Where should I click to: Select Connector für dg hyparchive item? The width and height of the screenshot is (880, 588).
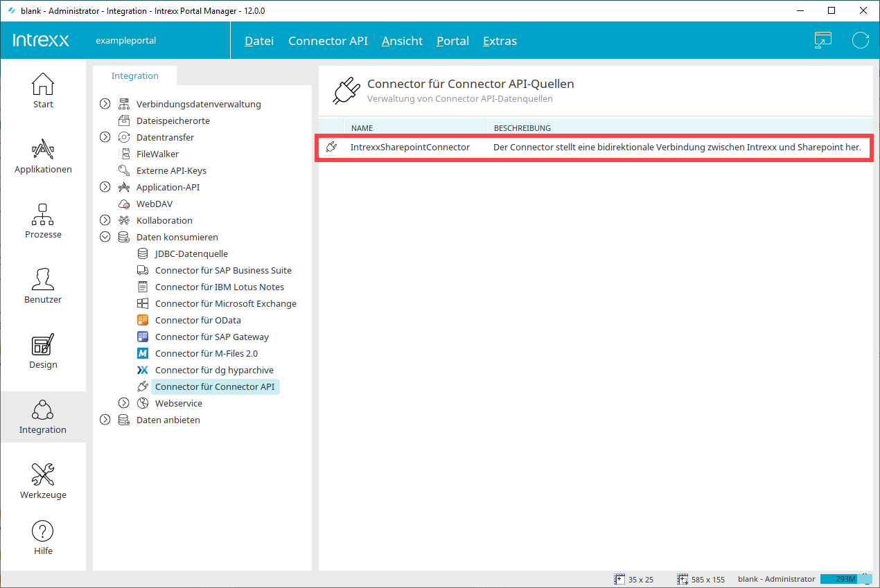(x=214, y=370)
